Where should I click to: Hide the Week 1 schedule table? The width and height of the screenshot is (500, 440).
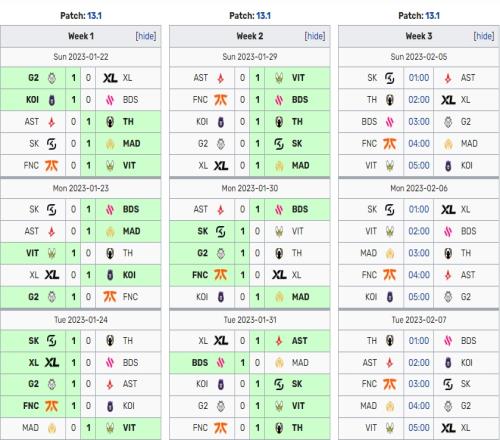coord(146,36)
